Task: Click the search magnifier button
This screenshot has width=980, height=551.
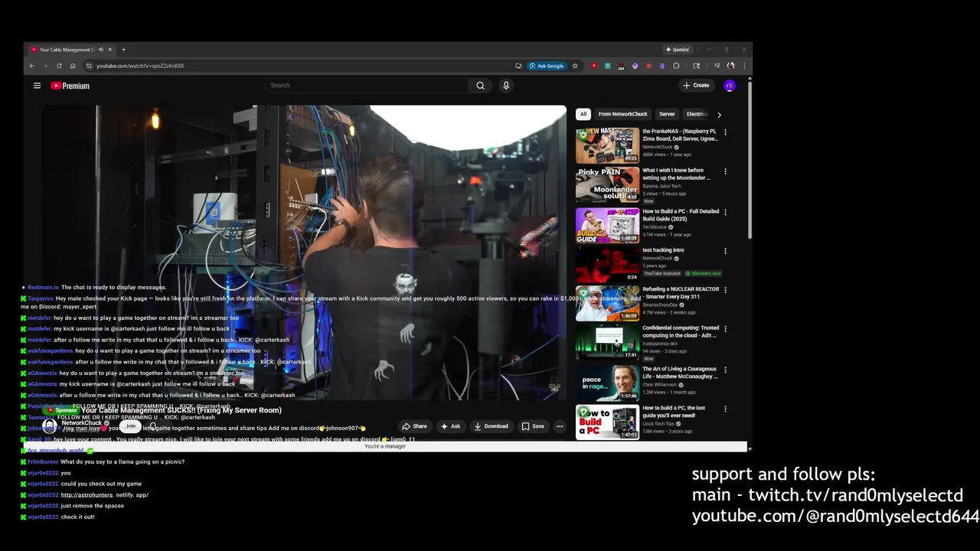Action: 480,86
